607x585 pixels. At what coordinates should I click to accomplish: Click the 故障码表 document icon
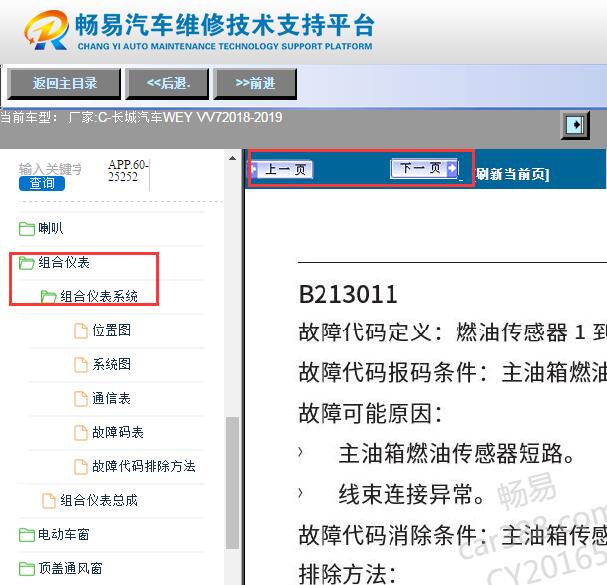(x=81, y=433)
